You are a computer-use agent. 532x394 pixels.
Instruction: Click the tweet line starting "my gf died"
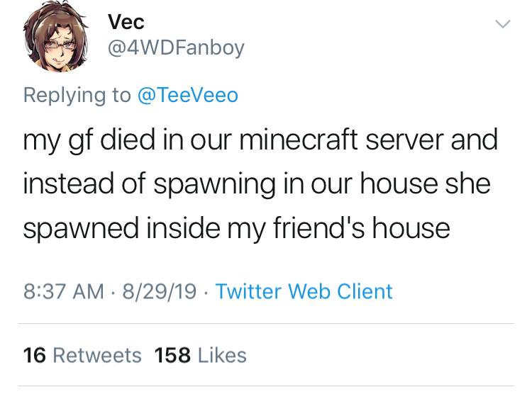[x=260, y=140]
